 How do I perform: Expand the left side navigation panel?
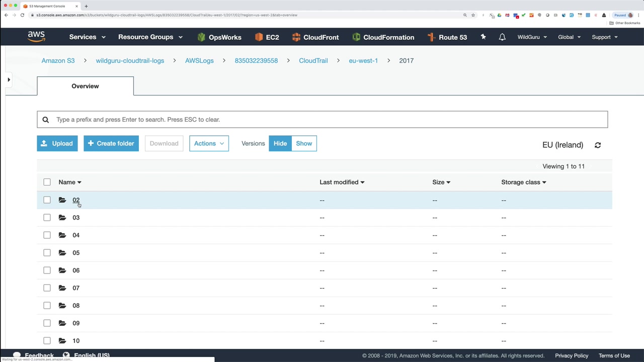coord(9,79)
